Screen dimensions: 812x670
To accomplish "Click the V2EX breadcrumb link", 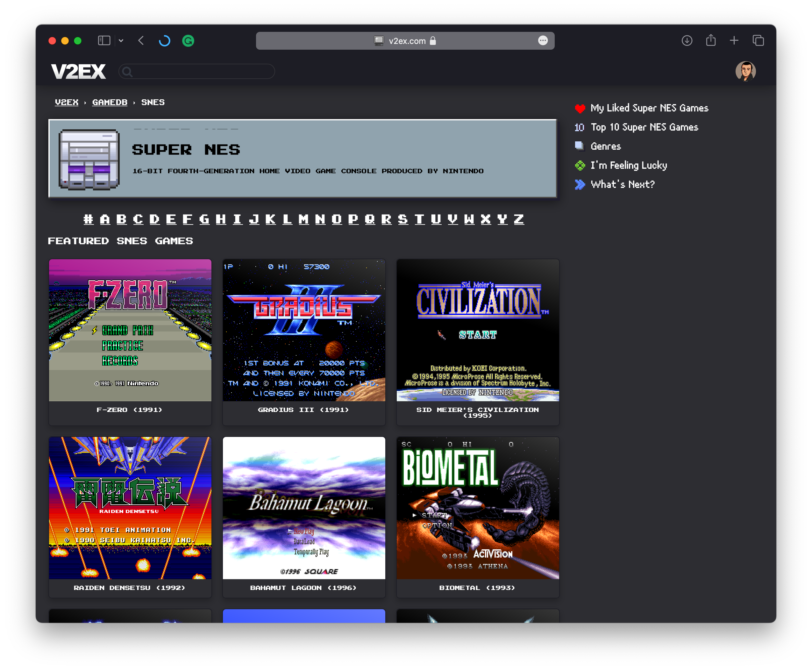I will point(66,102).
